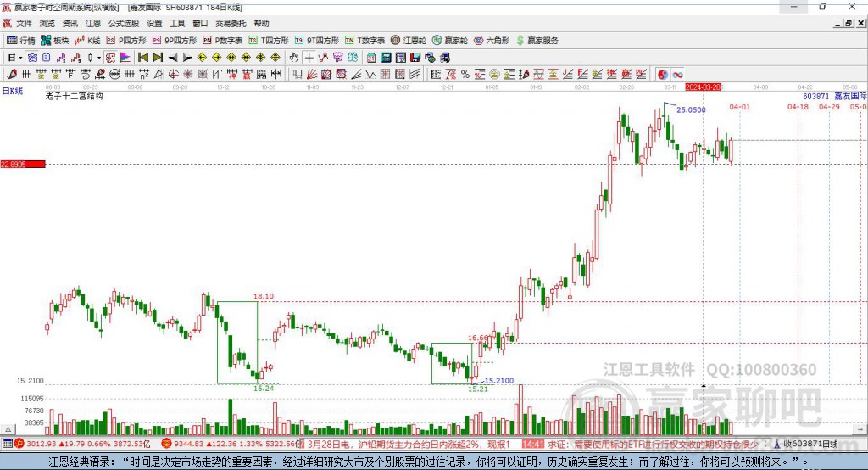Open the P四方形 square tool

(126, 41)
